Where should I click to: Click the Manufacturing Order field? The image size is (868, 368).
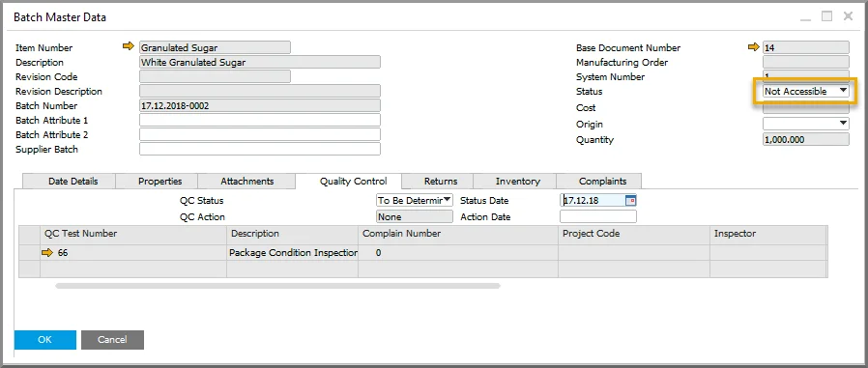click(x=805, y=62)
